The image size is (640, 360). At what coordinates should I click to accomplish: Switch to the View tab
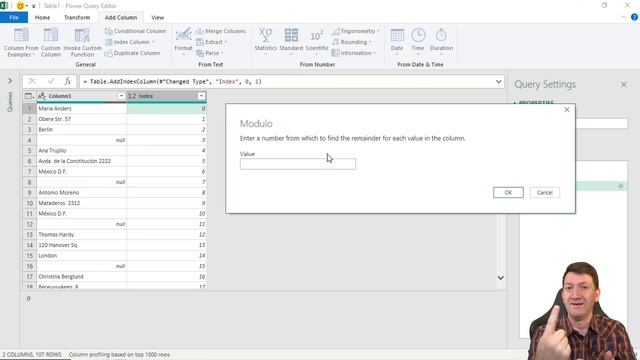coord(158,18)
